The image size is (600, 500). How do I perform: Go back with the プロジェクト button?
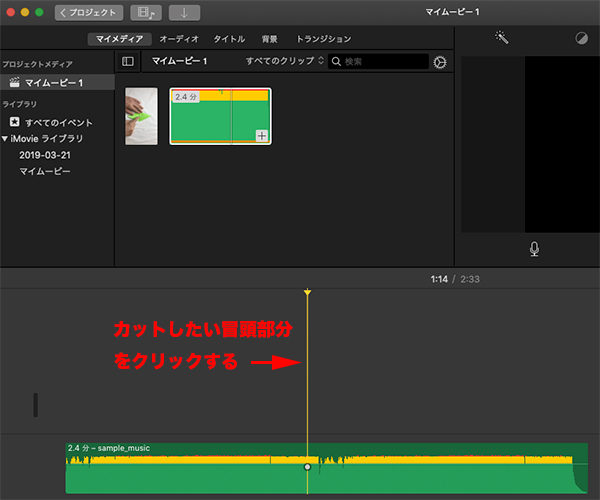89,13
